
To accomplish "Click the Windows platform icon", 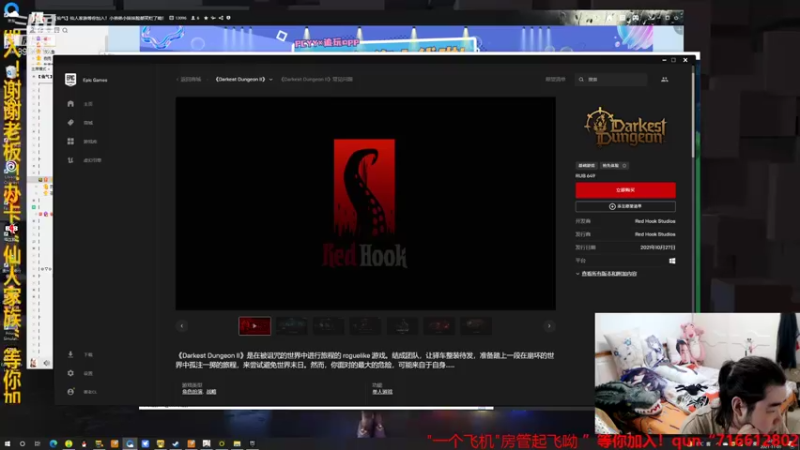I will pyautogui.click(x=672, y=261).
